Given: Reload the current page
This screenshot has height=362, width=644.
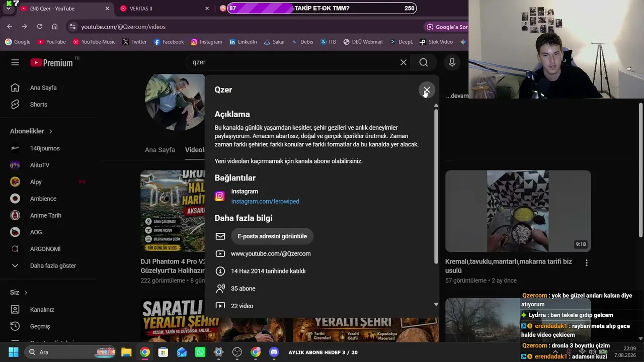Looking at the screenshot, I should [40, 26].
